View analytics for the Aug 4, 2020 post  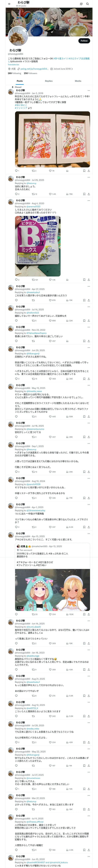click(x=67, y=280)
